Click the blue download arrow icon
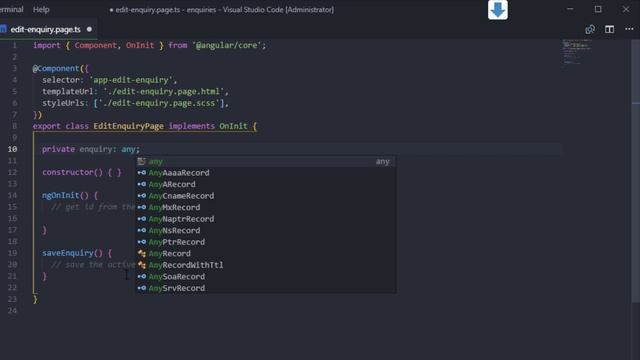 pos(498,10)
